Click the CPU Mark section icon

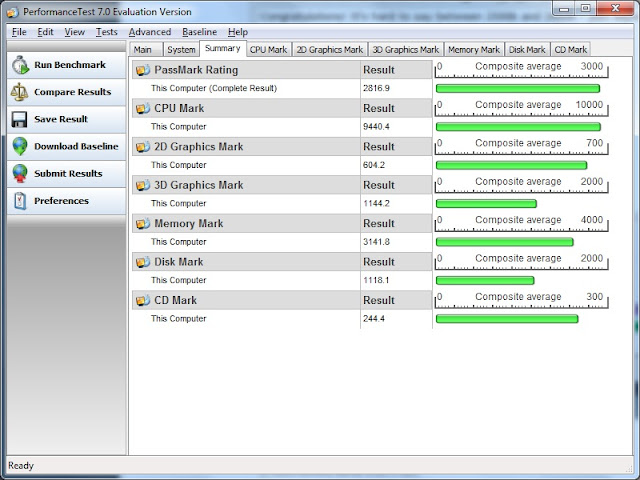click(143, 109)
